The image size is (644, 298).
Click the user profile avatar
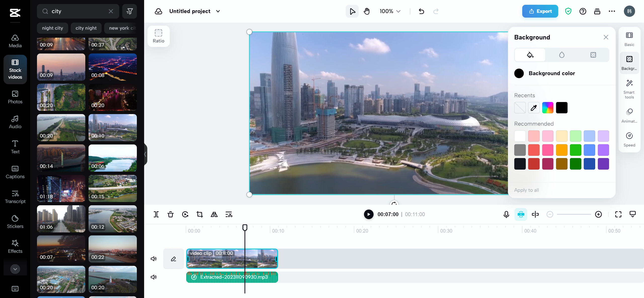[629, 11]
